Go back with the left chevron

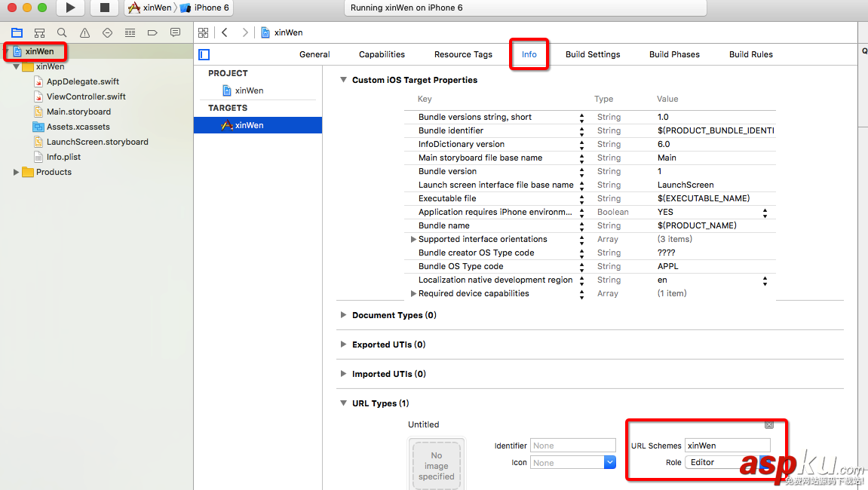pos(225,32)
